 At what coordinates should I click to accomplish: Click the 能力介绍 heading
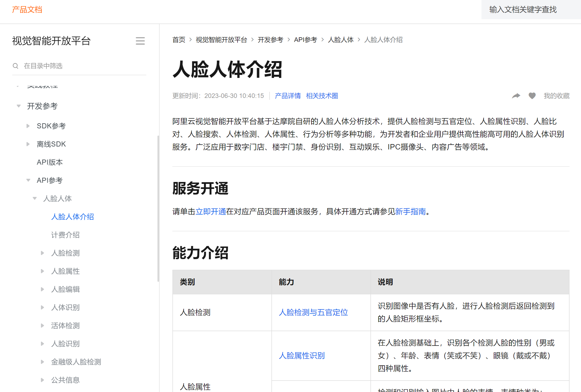(200, 253)
